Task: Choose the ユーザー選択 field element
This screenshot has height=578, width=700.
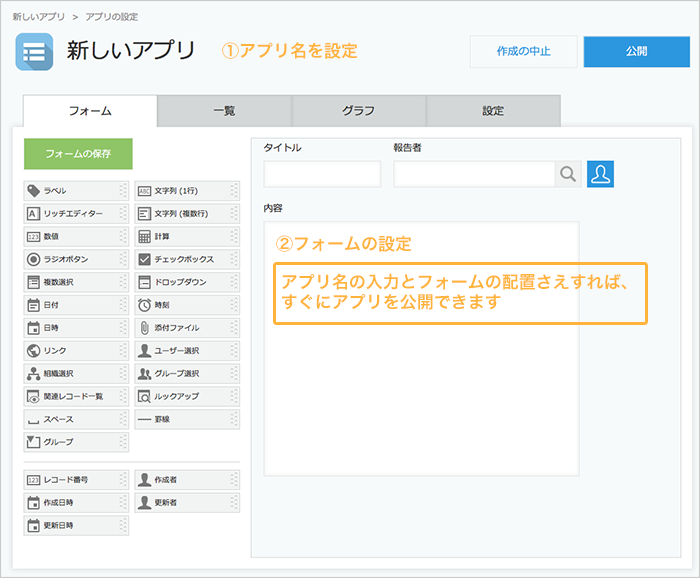Action: coord(187,351)
